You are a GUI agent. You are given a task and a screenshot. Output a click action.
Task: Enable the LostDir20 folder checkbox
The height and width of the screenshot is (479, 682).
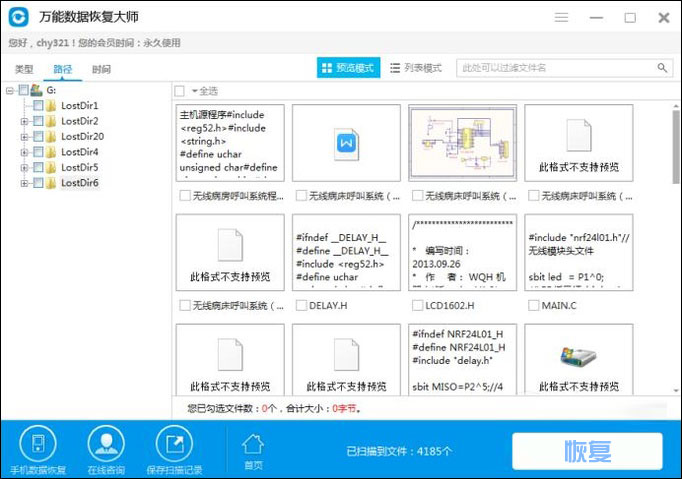coord(38,136)
